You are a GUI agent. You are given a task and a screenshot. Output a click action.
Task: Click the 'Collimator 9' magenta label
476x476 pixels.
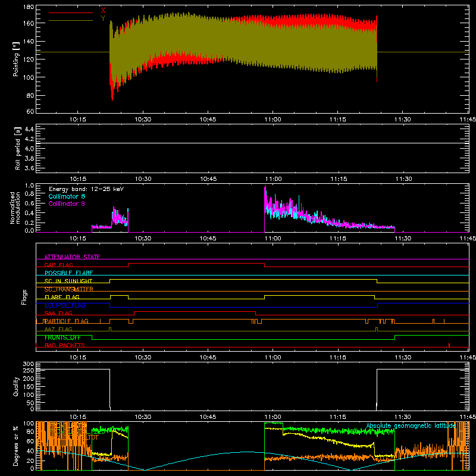point(67,203)
